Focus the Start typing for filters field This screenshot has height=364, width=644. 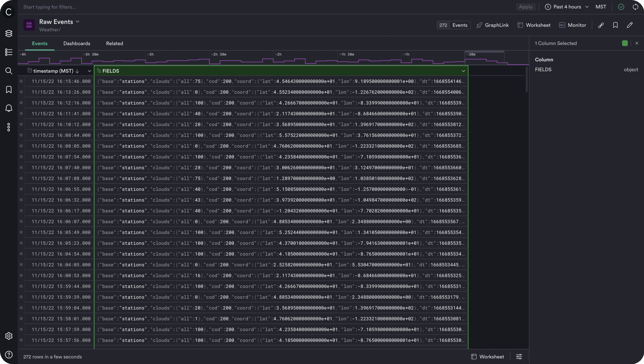click(x=268, y=7)
